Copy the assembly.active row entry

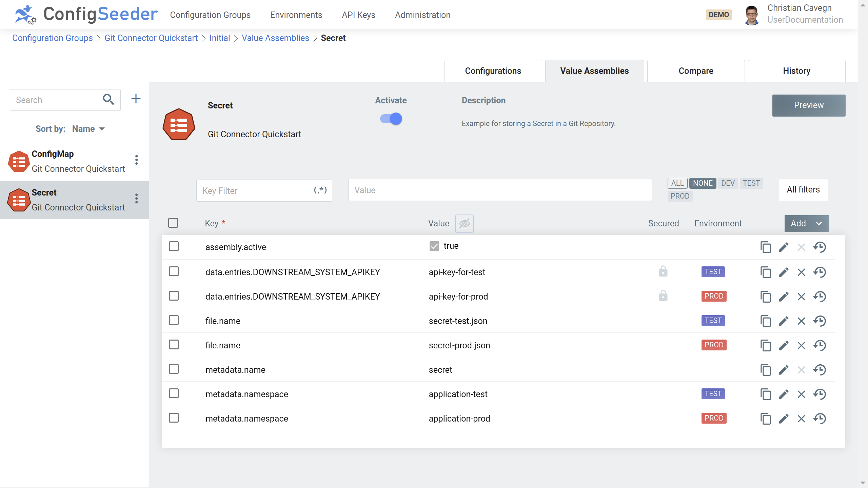(765, 247)
